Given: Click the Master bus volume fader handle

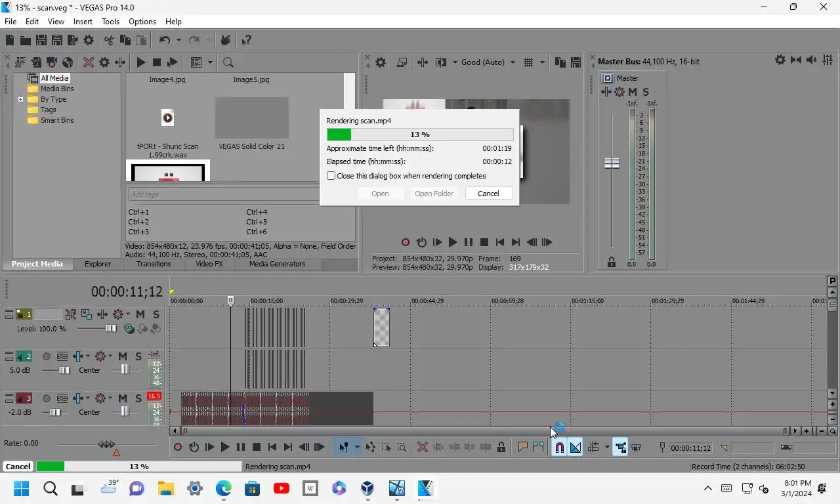Looking at the screenshot, I should click(x=612, y=163).
